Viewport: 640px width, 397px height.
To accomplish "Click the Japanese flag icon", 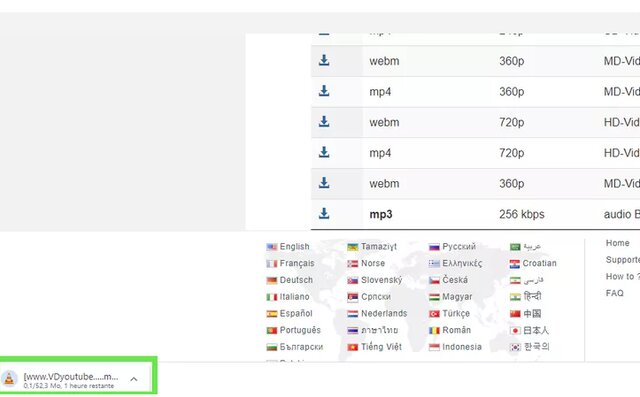I will click(x=515, y=330).
